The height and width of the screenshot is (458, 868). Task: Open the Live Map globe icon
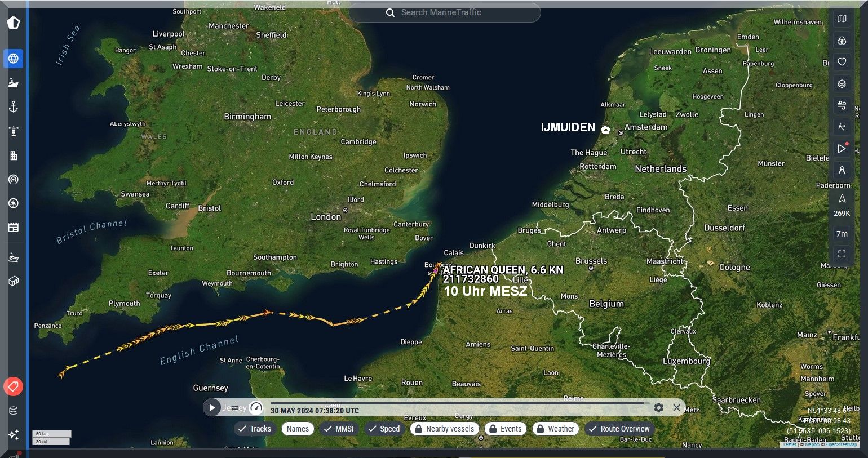point(14,59)
